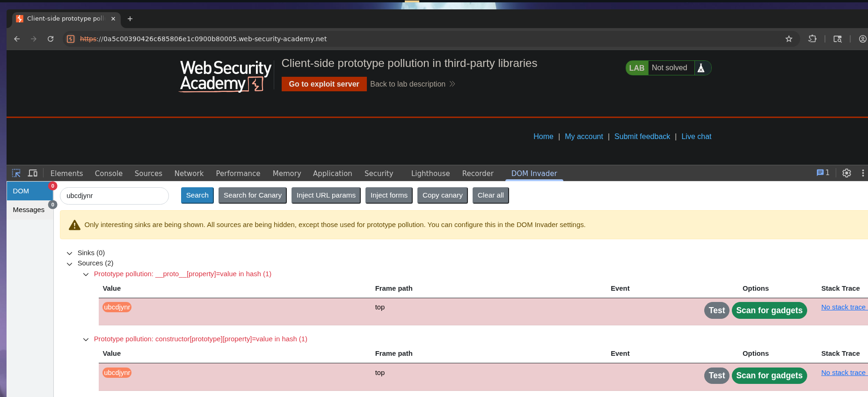
Task: Bookmark this page with the star icon
Action: pos(789,39)
